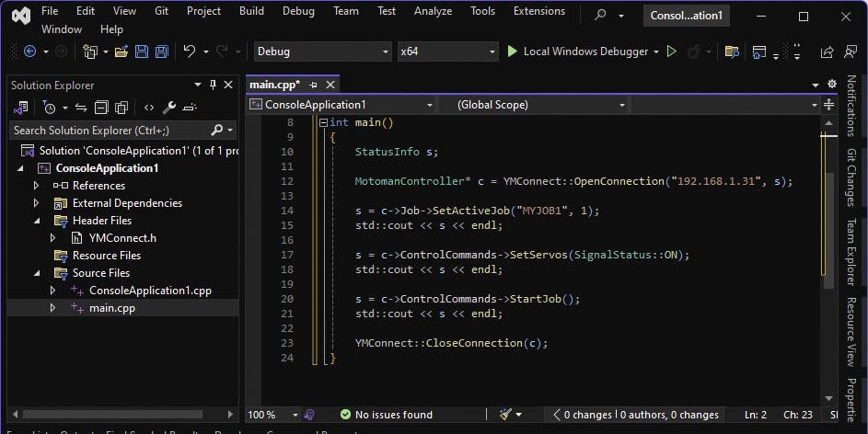
Task: Toggle auto hide pin on Solution Explorer
Action: (213, 85)
